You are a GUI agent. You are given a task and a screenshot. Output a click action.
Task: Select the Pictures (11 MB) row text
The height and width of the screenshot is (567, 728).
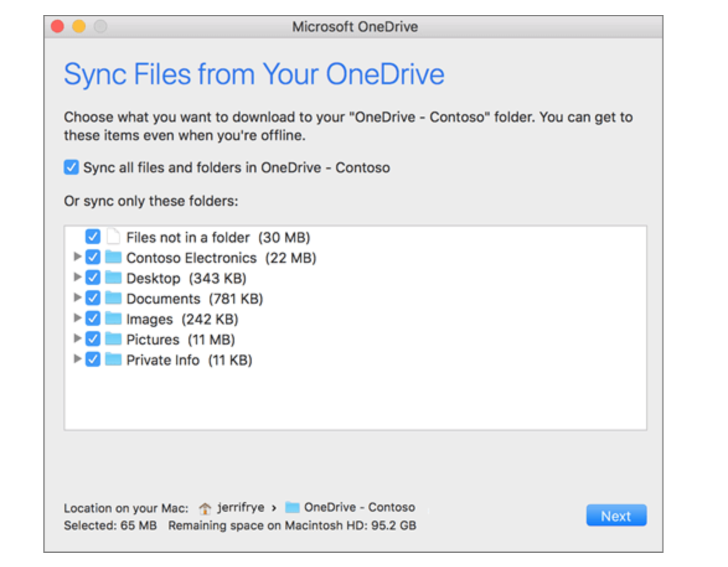180,340
